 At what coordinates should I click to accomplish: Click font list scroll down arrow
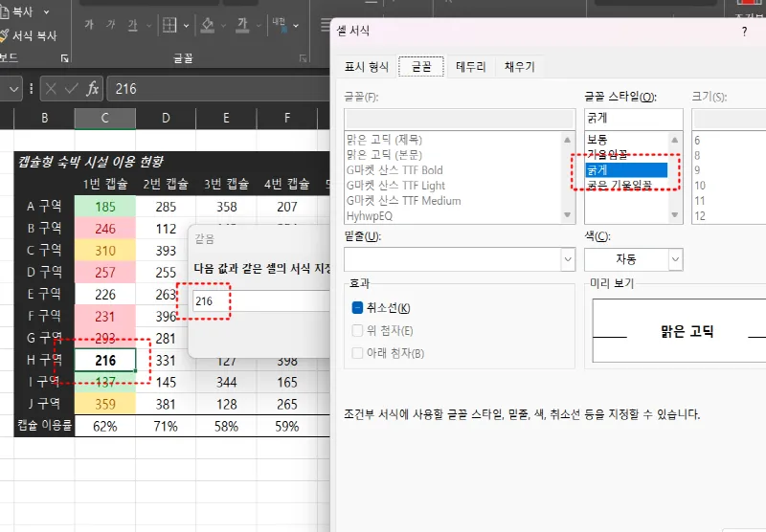(x=567, y=214)
